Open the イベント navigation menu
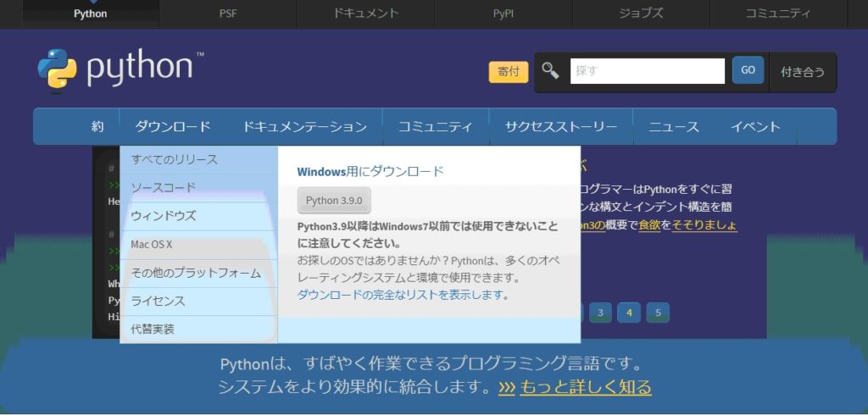This screenshot has width=868, height=415. tap(755, 127)
